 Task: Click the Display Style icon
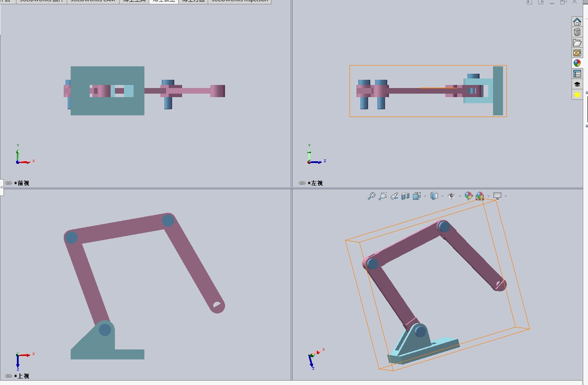(x=434, y=196)
